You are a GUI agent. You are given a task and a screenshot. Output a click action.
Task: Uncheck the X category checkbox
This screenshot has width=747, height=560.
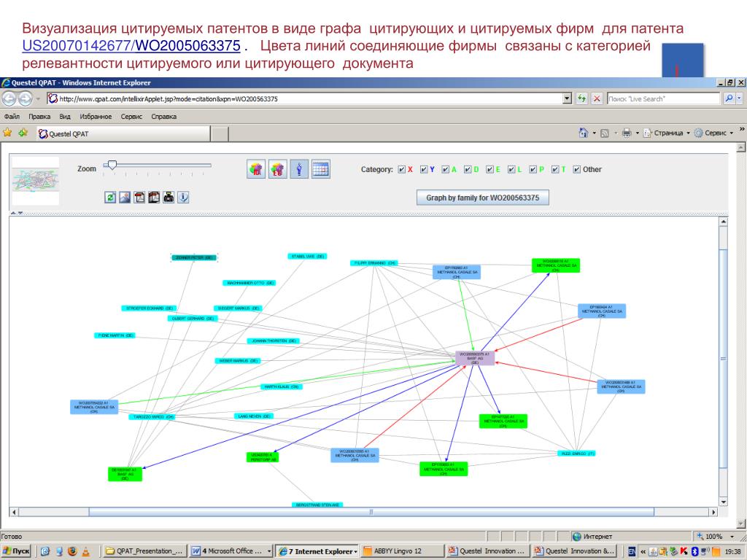pos(402,169)
